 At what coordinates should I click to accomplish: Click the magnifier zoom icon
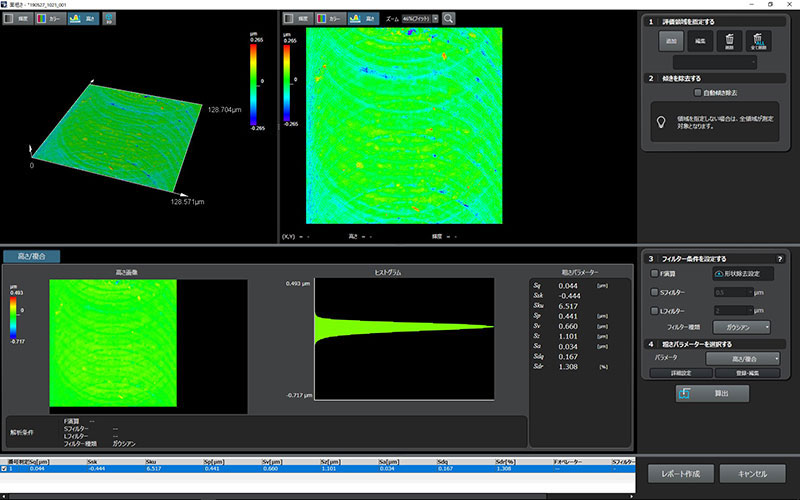tap(449, 18)
